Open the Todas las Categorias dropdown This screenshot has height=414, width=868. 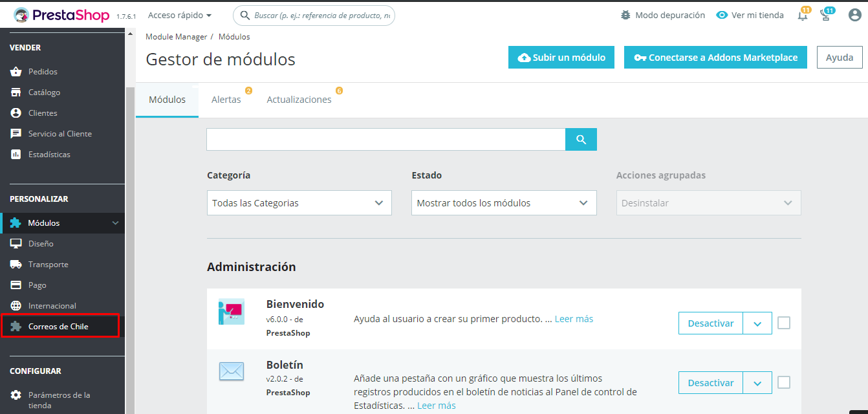(299, 203)
